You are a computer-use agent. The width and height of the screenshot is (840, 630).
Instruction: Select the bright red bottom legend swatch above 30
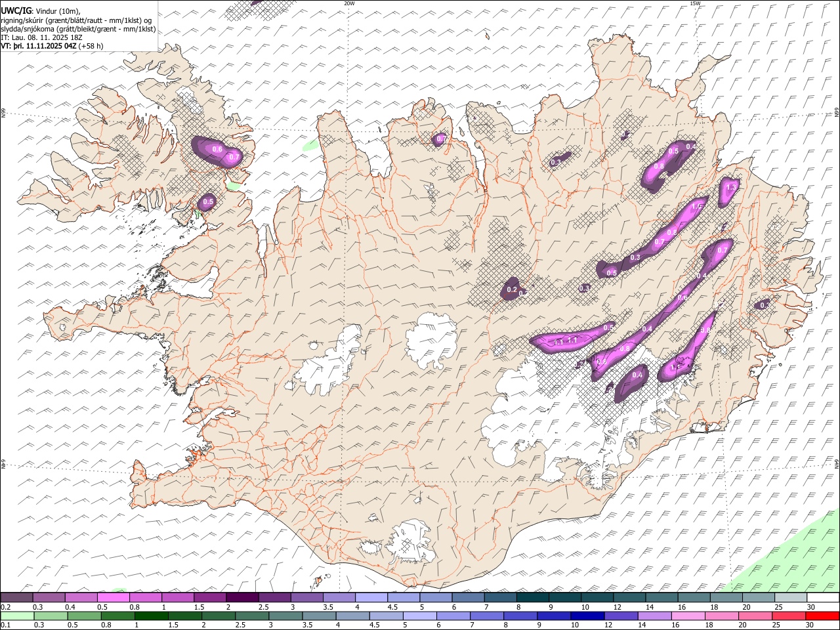tap(822, 616)
